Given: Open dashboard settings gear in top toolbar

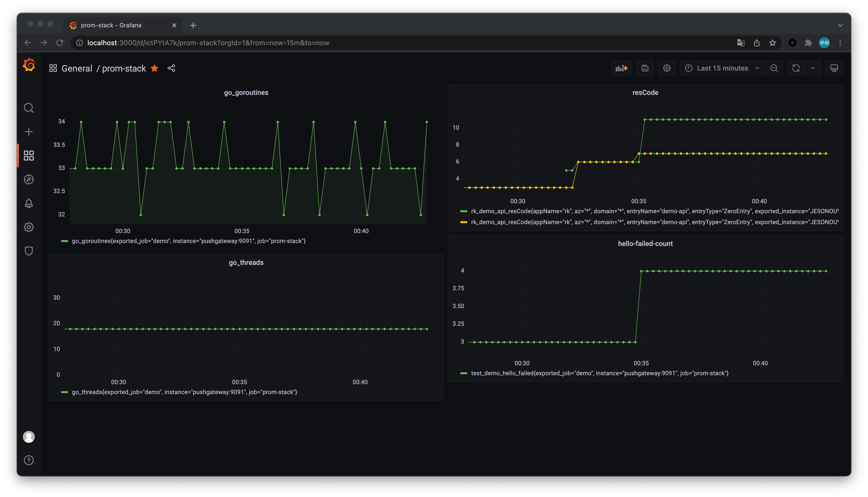Looking at the screenshot, I should pos(666,68).
